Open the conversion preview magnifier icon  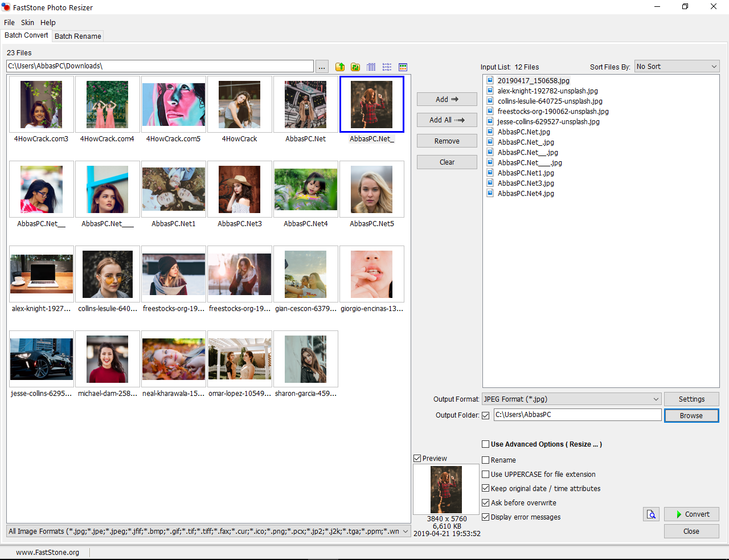tap(652, 514)
